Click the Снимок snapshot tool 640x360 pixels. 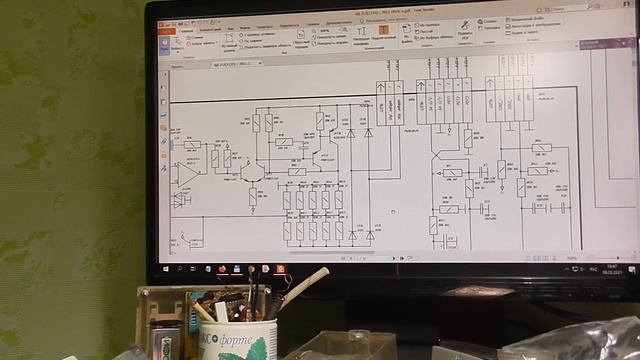[195, 38]
